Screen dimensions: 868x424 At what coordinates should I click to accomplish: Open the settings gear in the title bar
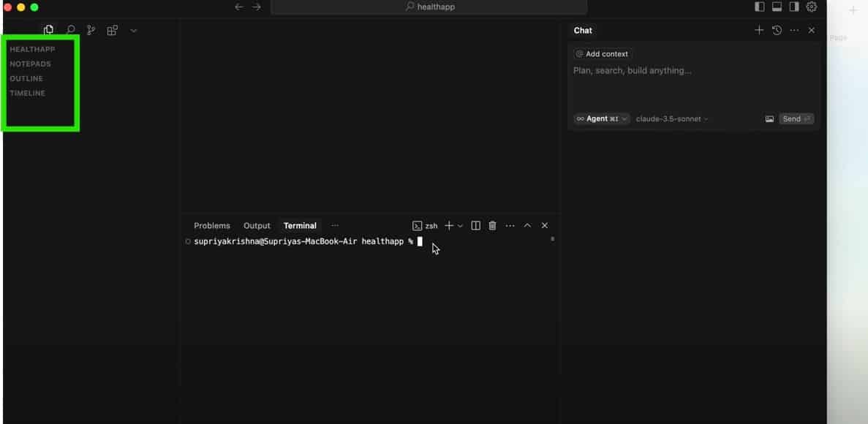[x=812, y=7]
